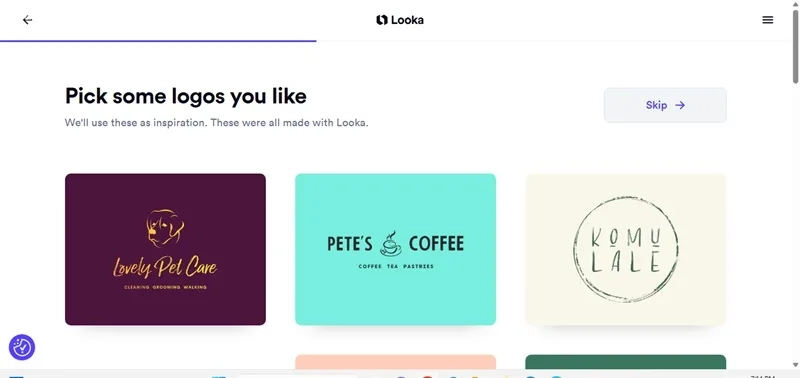Click the scrollbar up arrow
800x378 pixels.
coord(795,4)
